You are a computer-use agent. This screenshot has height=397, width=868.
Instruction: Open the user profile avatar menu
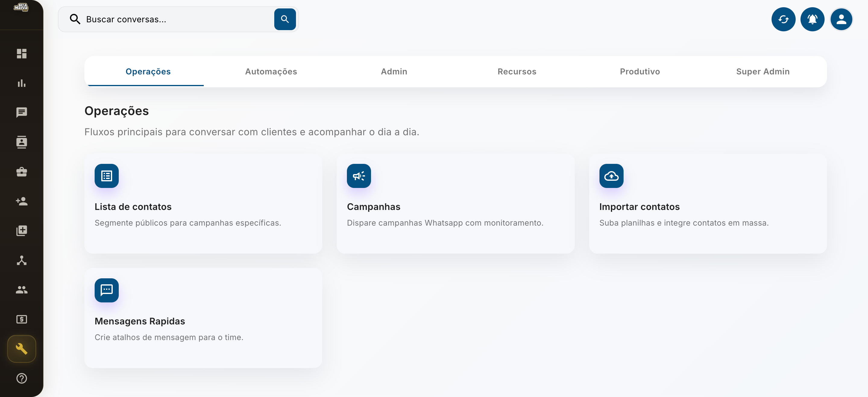[x=841, y=20]
